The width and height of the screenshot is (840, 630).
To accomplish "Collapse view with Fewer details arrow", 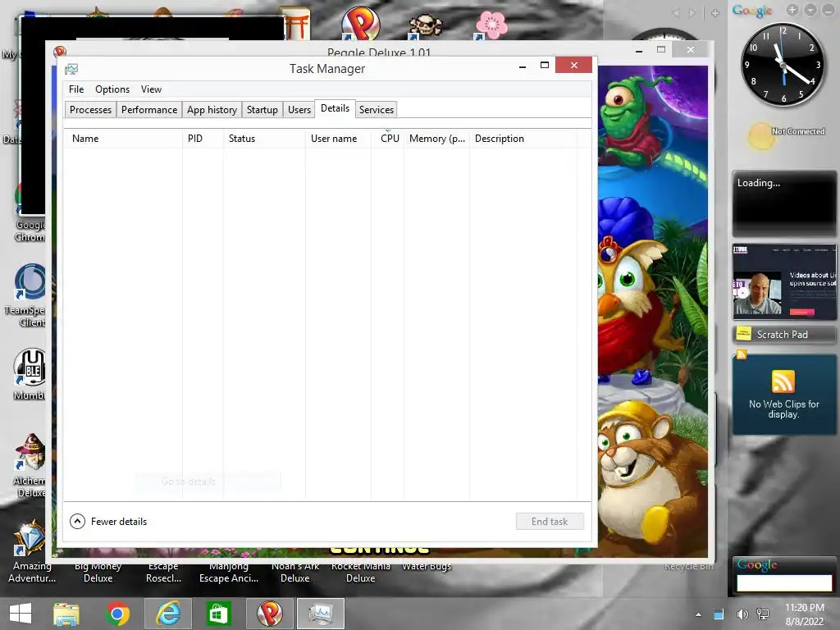I will (78, 521).
